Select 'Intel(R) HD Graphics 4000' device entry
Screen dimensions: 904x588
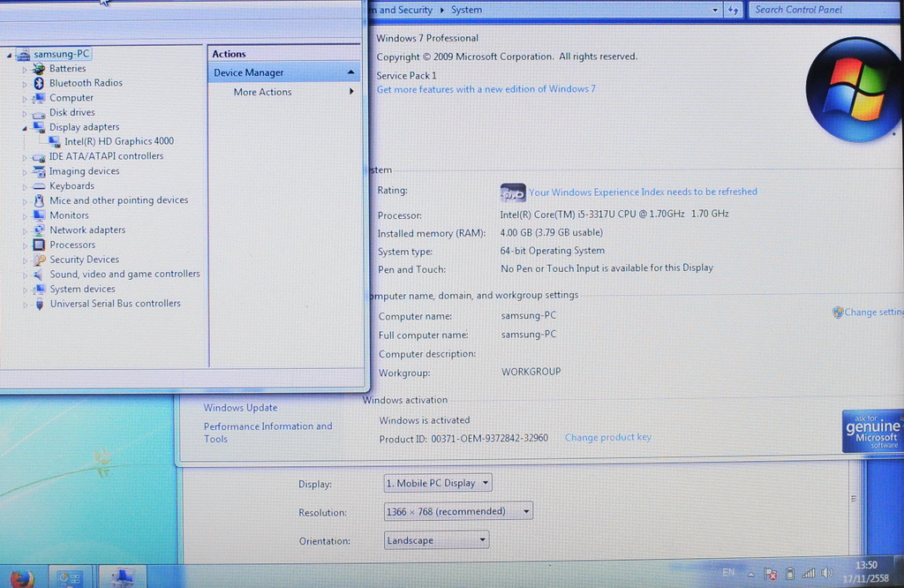[x=119, y=142]
